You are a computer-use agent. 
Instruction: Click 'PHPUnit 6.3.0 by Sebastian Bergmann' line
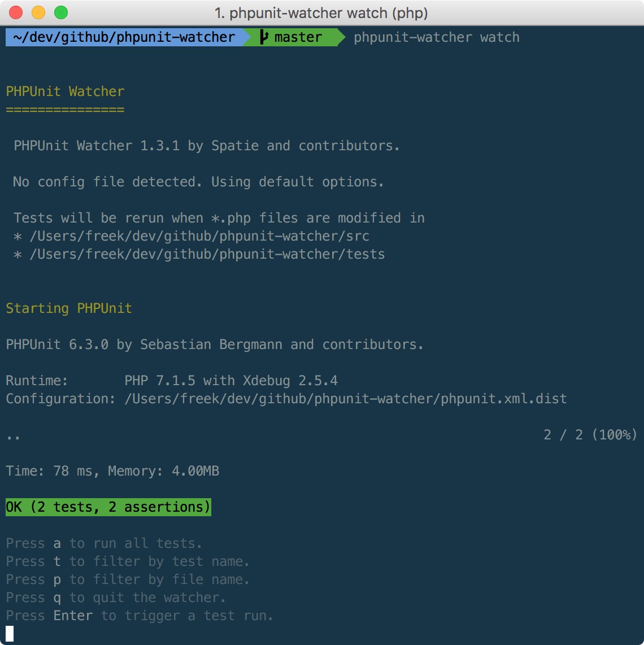point(215,345)
